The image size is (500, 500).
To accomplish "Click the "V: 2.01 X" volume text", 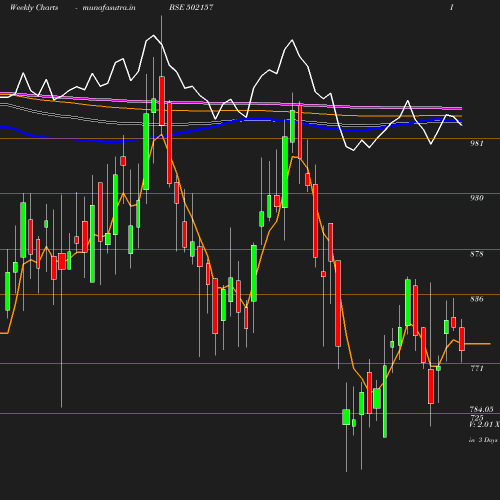I will pyautogui.click(x=484, y=424).
